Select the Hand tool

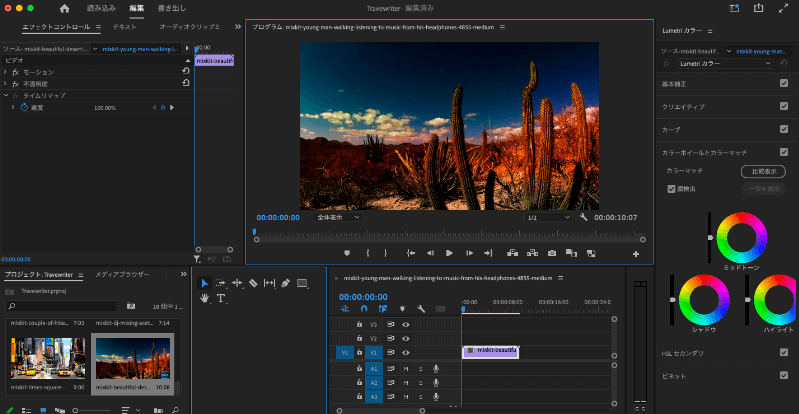(205, 298)
